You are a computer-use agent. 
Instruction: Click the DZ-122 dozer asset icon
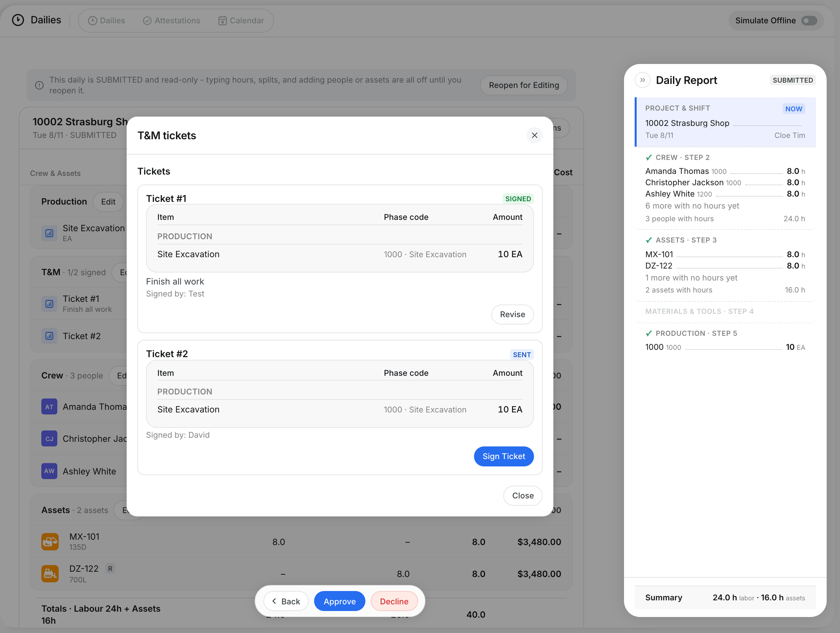pos(50,573)
